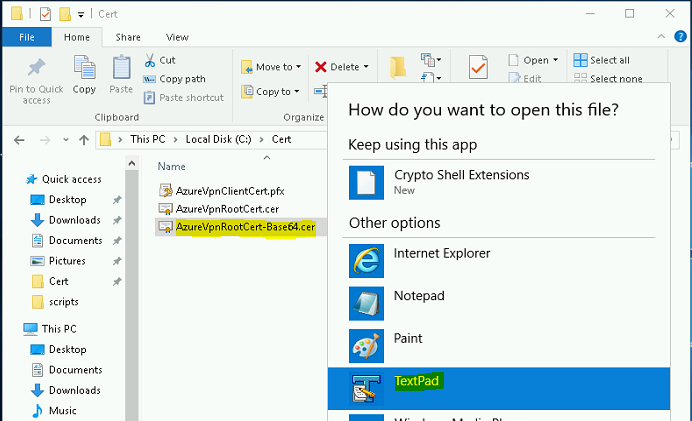
Task: Click Paste shortcut in the ribbon
Action: (184, 98)
